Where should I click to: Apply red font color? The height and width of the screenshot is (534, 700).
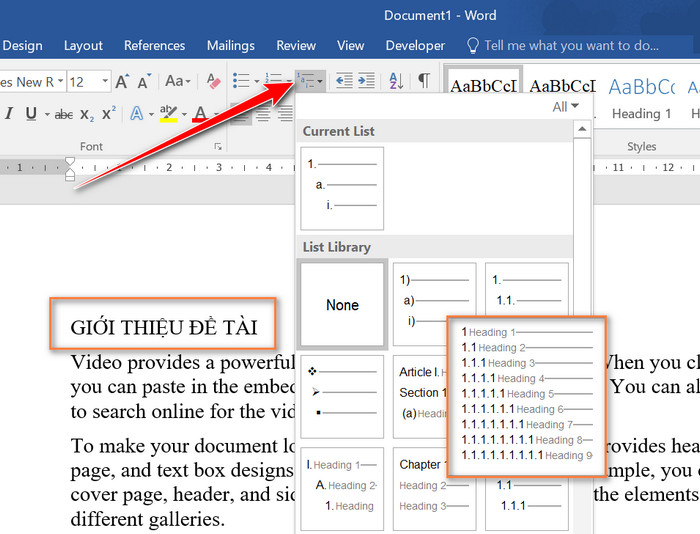coord(200,114)
